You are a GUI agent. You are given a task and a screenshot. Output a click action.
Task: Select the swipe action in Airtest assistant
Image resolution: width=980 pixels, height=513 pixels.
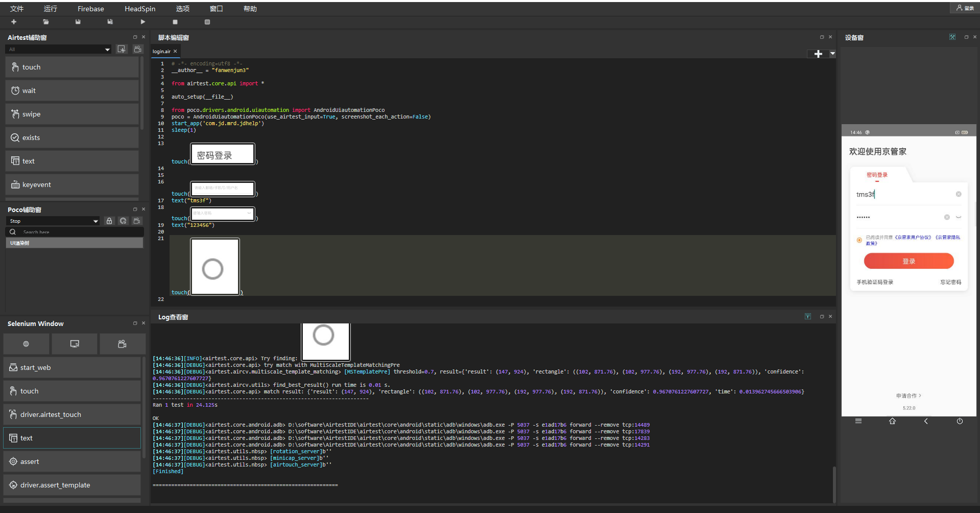(x=72, y=114)
